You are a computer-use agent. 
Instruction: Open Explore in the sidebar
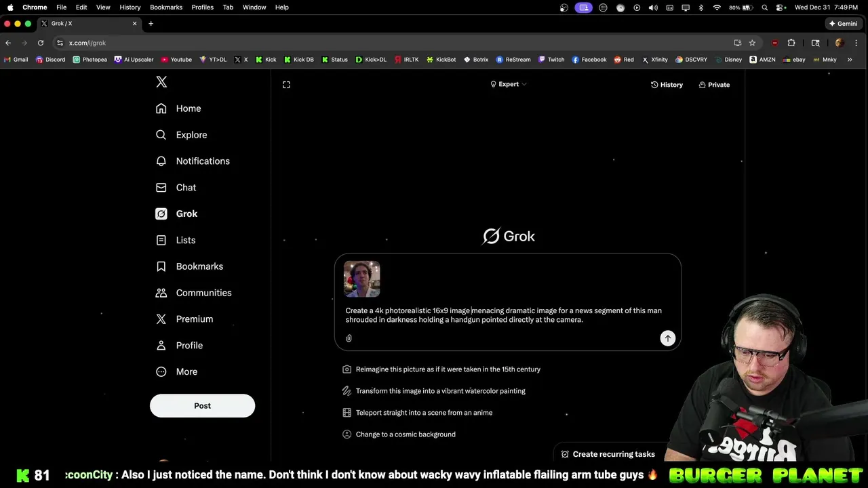(x=181, y=135)
